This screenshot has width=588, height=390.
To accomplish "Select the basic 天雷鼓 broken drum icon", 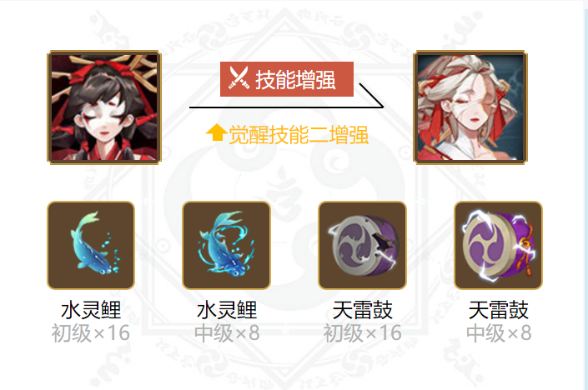I will point(362,245).
